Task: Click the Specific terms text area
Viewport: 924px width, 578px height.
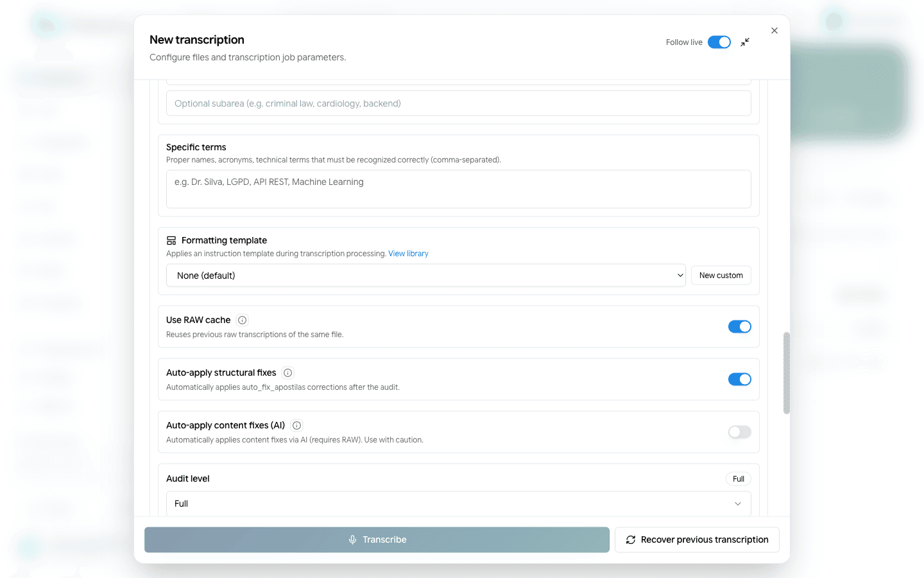Action: click(x=458, y=189)
